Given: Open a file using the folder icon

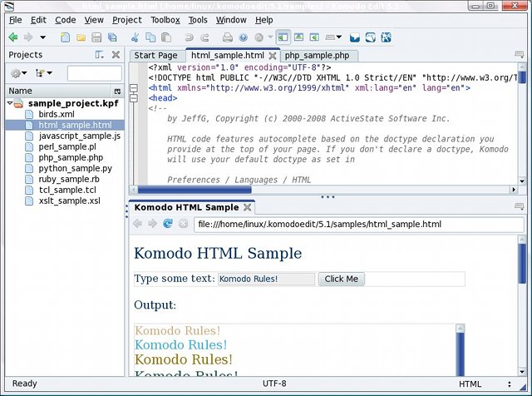Looking at the screenshot, I should tap(81, 37).
